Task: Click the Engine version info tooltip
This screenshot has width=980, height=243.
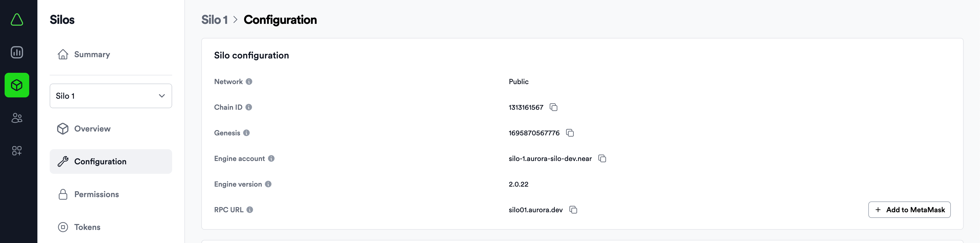Action: click(x=268, y=184)
